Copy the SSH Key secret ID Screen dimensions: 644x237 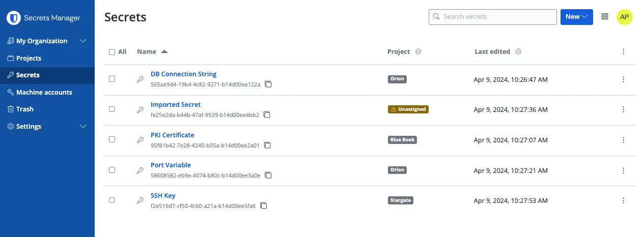[264, 206]
